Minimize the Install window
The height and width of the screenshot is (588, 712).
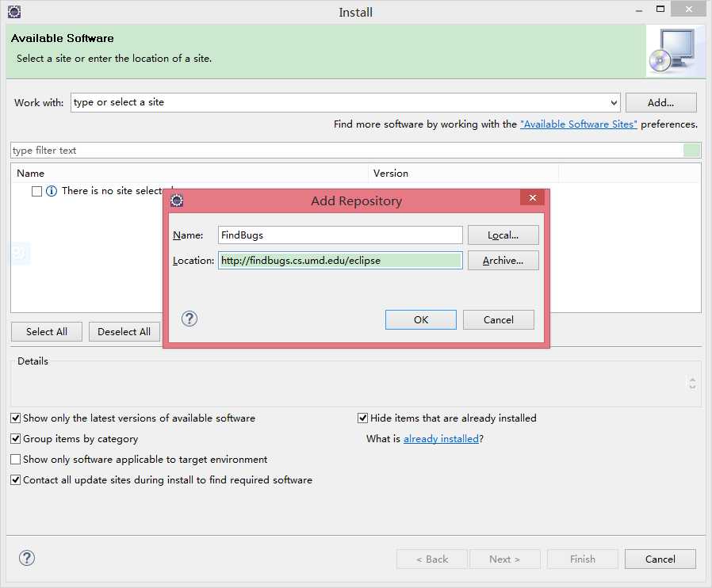point(639,10)
